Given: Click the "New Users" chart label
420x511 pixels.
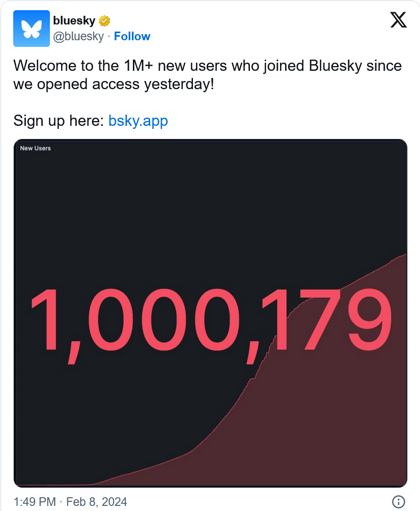Looking at the screenshot, I should pos(35,148).
